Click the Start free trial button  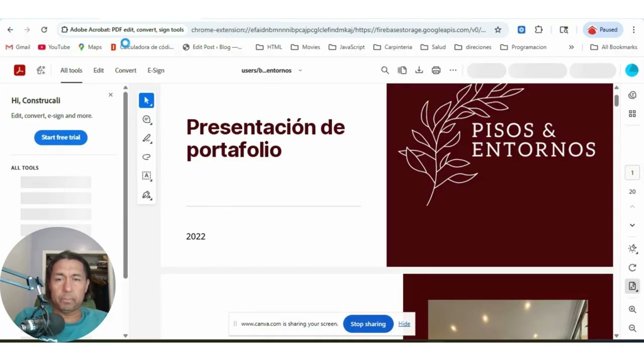pyautogui.click(x=61, y=137)
